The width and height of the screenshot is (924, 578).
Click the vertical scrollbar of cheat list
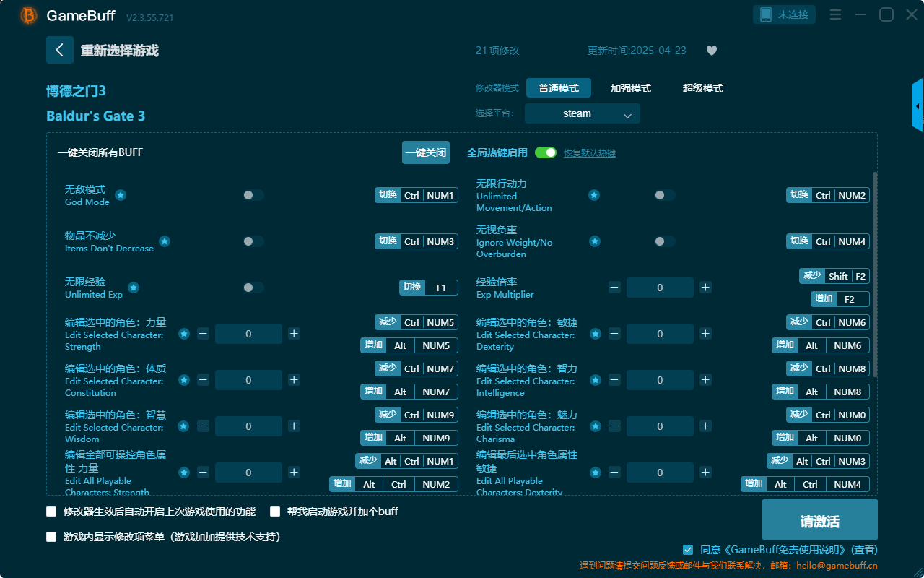coord(876,275)
